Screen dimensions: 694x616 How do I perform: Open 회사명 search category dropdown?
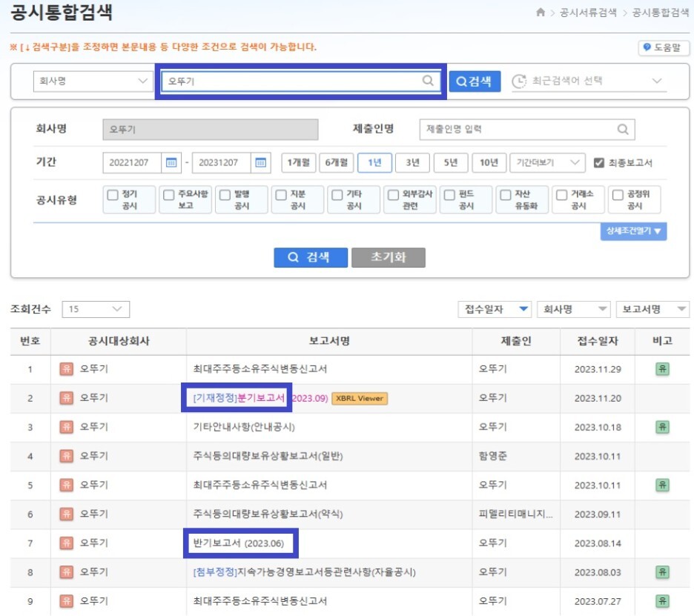pyautogui.click(x=93, y=81)
